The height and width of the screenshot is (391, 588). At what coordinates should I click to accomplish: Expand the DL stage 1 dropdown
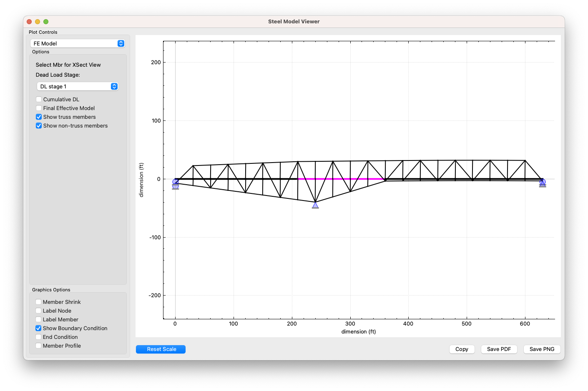tap(78, 86)
